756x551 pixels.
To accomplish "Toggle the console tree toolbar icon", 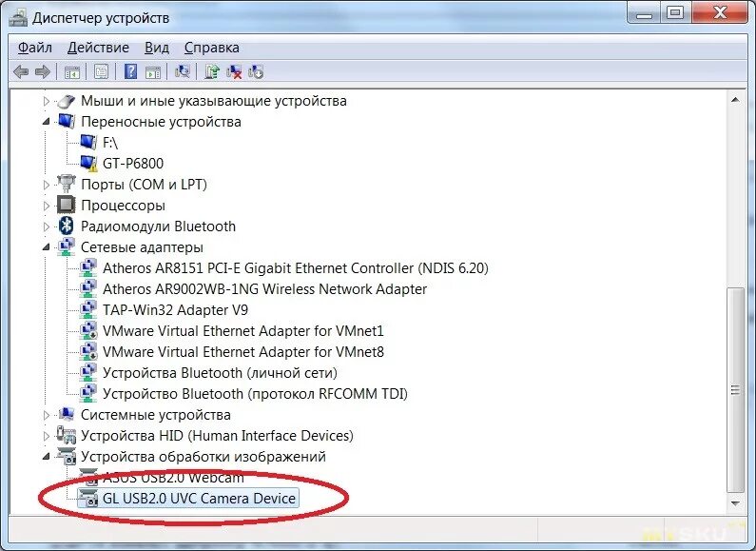I will (72, 72).
